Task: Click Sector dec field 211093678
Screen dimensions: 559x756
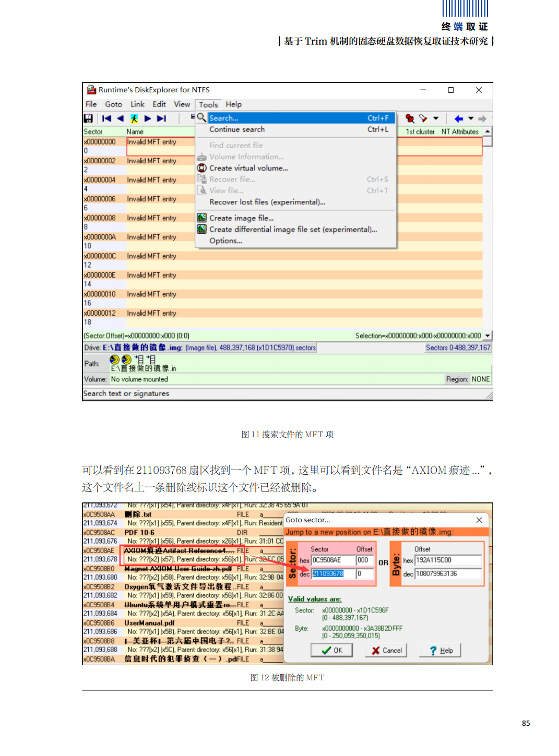Action: click(333, 573)
